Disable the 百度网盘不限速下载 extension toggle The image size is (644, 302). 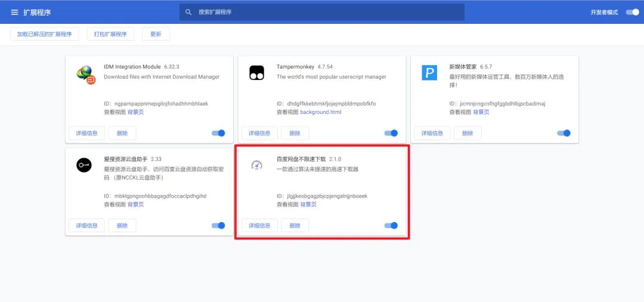pyautogui.click(x=391, y=226)
